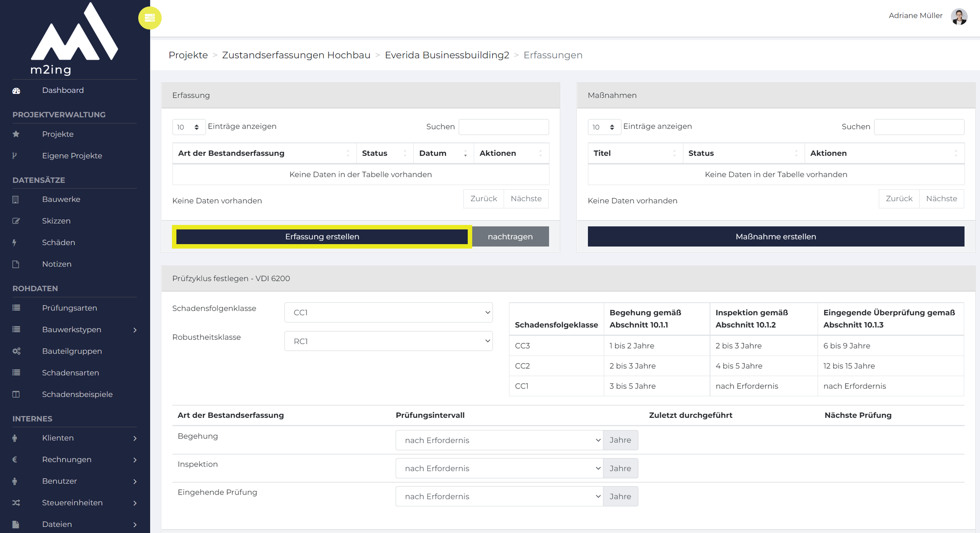
Task: Expand the Klienten submenu
Action: [135, 438]
